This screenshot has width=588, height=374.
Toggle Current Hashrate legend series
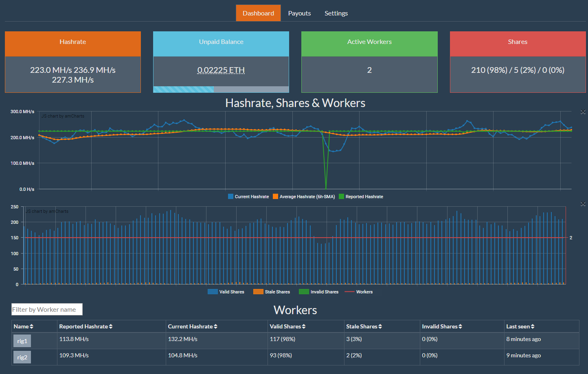[x=248, y=197]
